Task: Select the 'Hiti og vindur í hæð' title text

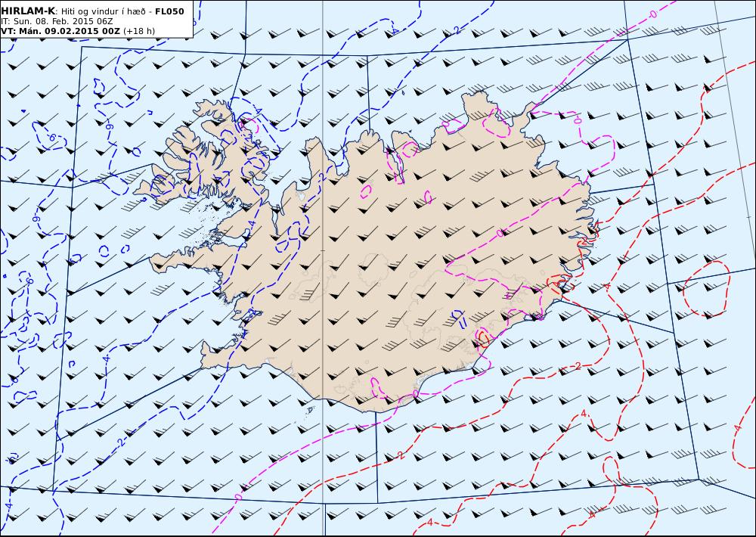Action: [x=103, y=11]
